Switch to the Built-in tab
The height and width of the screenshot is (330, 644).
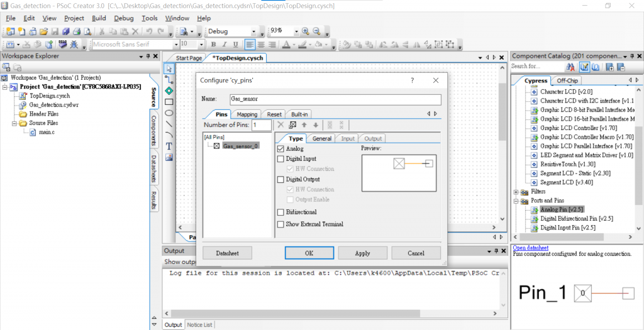click(299, 114)
